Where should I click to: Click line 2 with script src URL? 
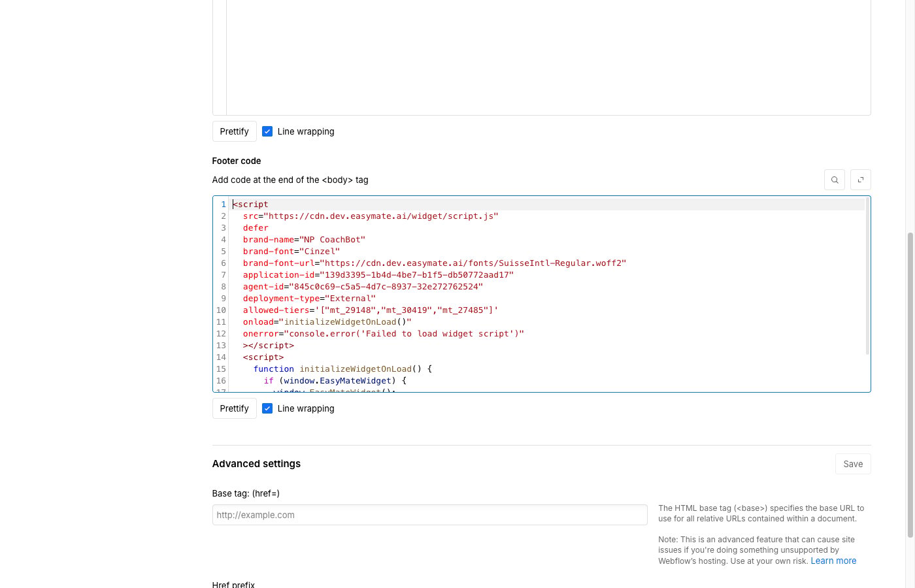(371, 216)
